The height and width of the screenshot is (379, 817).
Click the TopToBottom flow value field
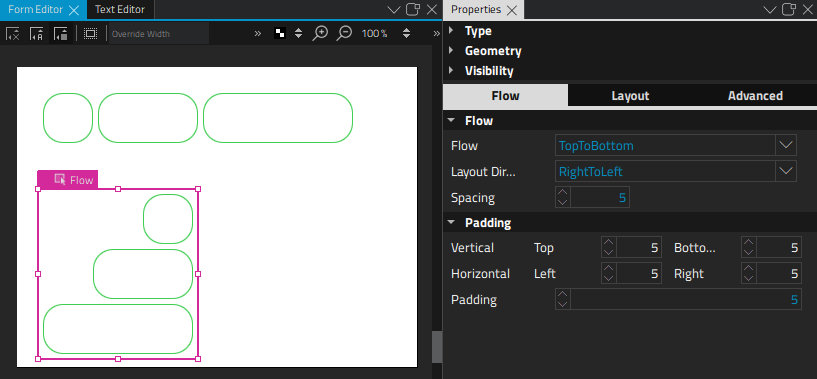coord(665,145)
